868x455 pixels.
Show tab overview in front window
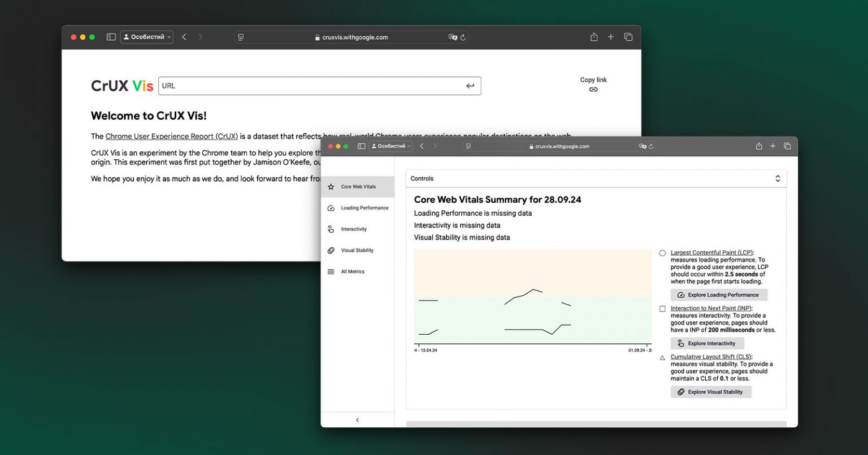[787, 146]
